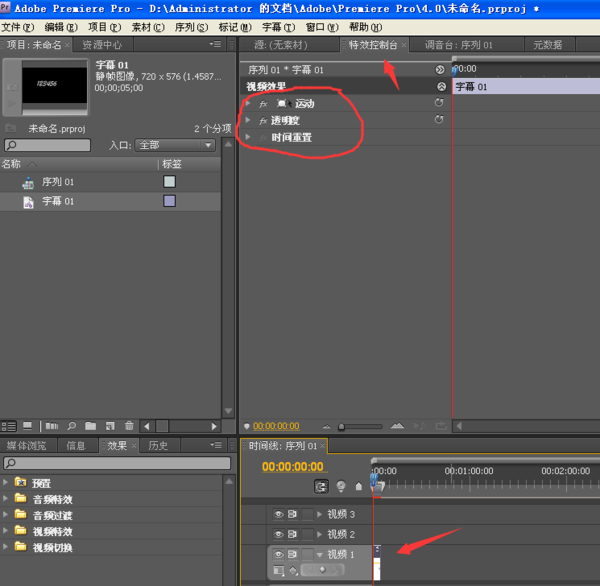The width and height of the screenshot is (600, 586).
Task: Click the set marker icon in timeline
Action: pyautogui.click(x=358, y=487)
